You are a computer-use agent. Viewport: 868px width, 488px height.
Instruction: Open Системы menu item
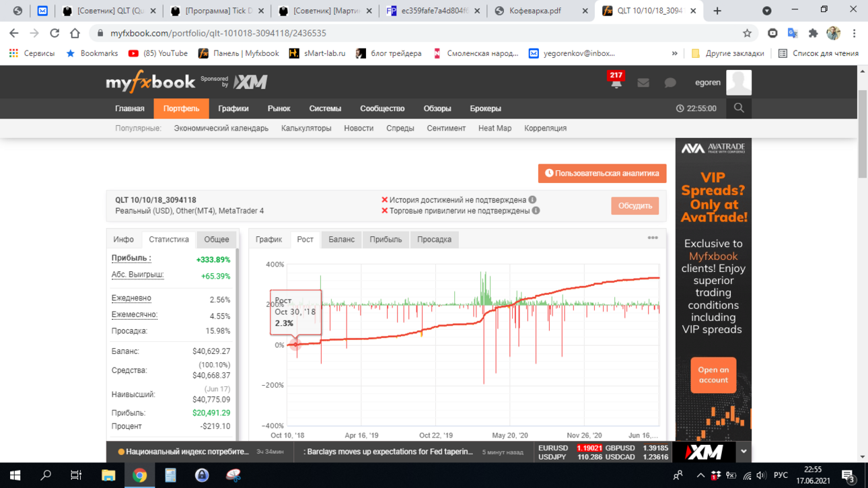pyautogui.click(x=325, y=108)
